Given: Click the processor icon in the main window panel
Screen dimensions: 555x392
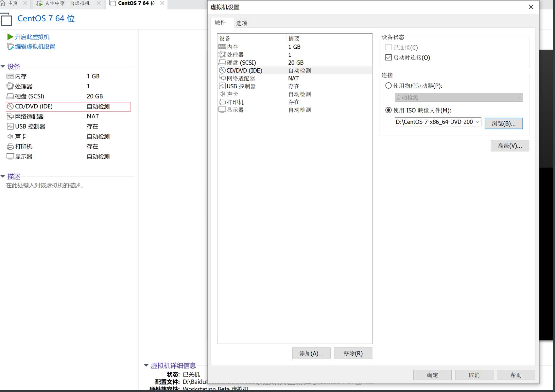Looking at the screenshot, I should [10, 86].
